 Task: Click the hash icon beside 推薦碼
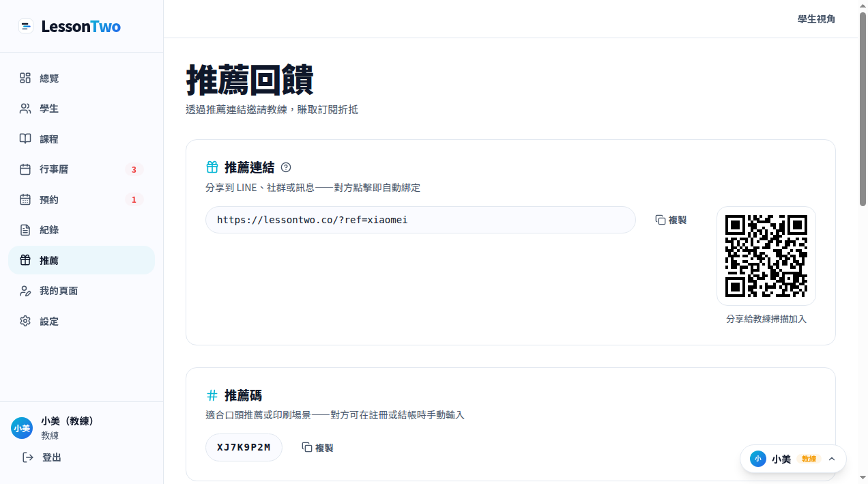(x=212, y=395)
